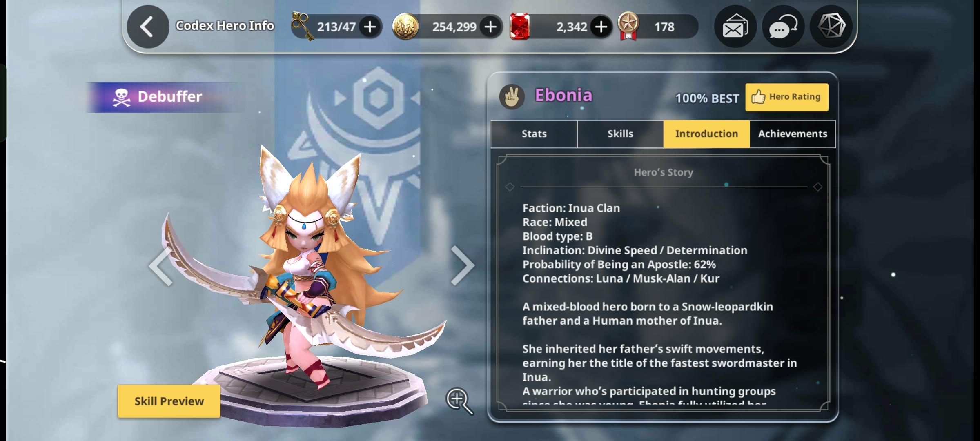Zoom in on hero with magnifier
The height and width of the screenshot is (441, 980).
pyautogui.click(x=460, y=401)
